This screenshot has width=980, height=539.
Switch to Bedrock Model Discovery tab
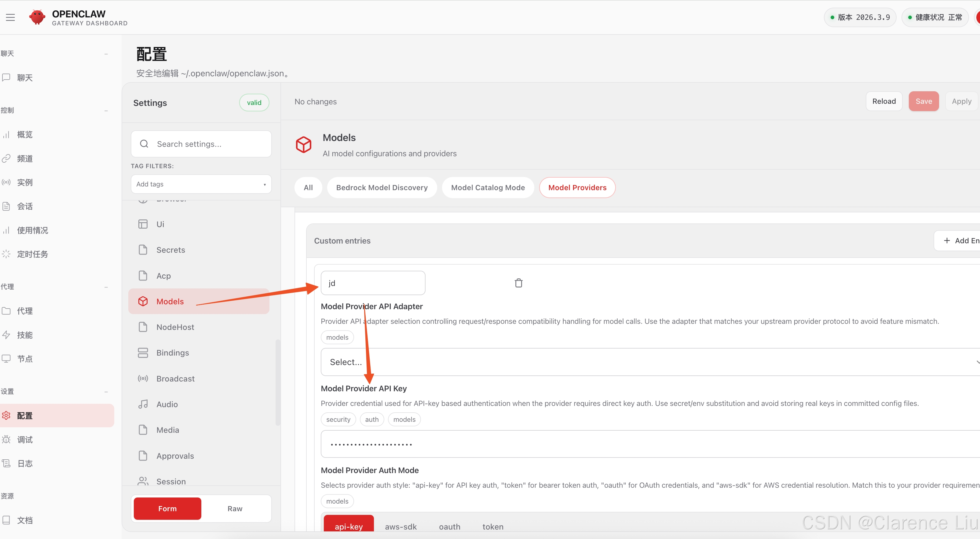click(x=382, y=187)
